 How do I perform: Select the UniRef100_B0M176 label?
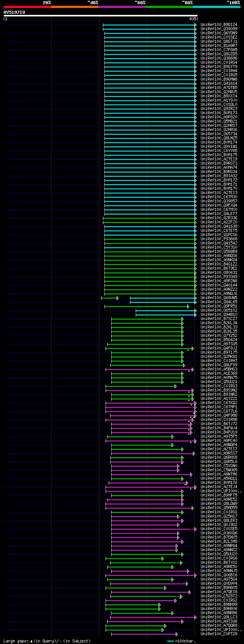pos(219,482)
